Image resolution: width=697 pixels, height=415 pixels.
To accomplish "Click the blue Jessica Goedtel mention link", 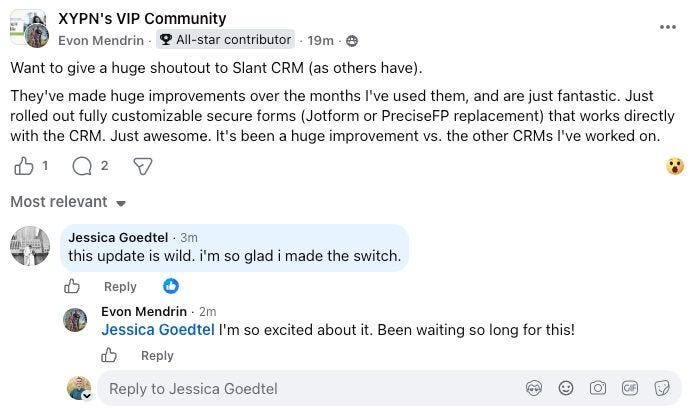I will [x=158, y=330].
